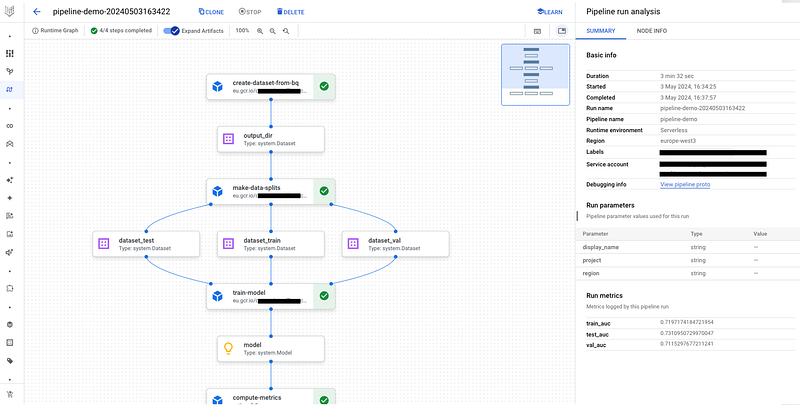Select the dataset_val artifact node
The height and width of the screenshot is (405, 800).
(x=395, y=244)
